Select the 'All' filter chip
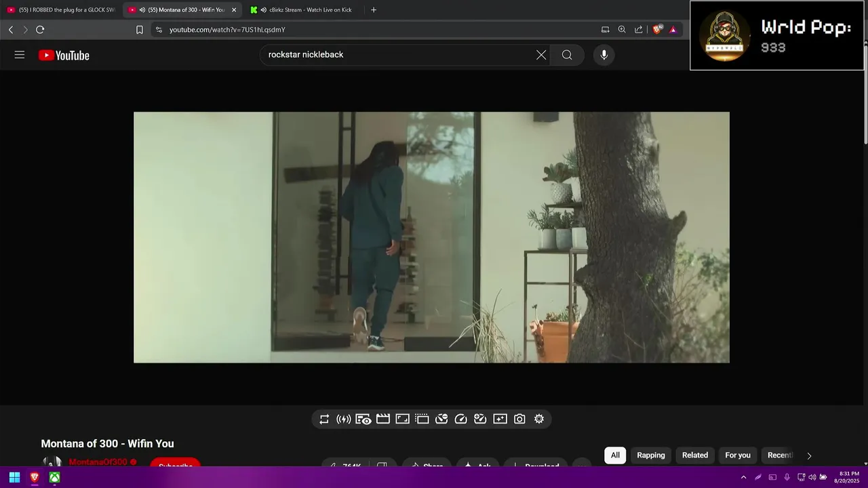Viewport: 868px width, 488px height. [615, 455]
